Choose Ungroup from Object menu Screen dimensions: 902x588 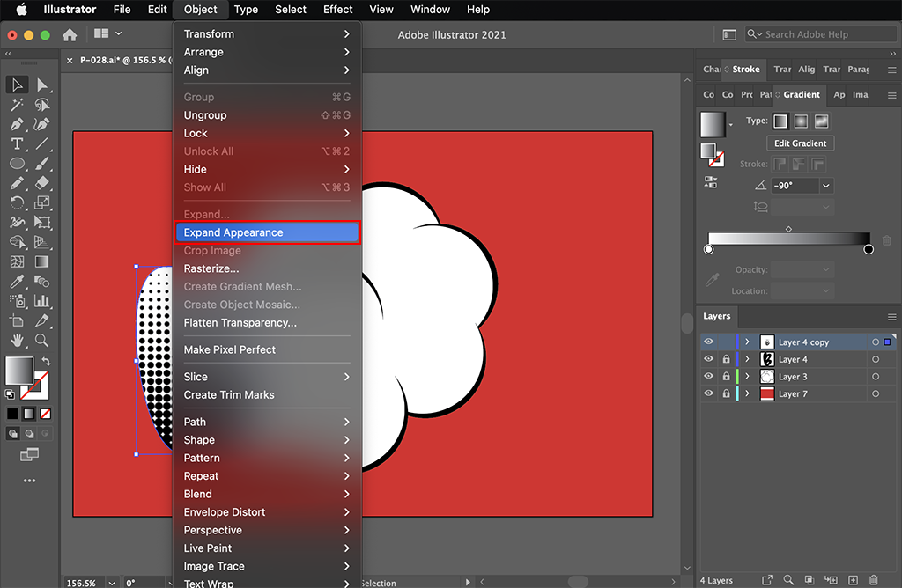[267, 115]
